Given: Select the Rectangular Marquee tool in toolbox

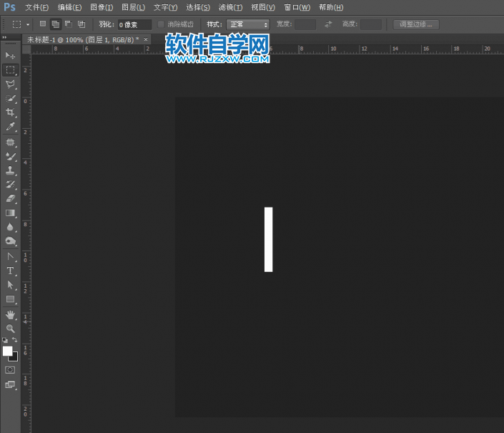Looking at the screenshot, I should pos(10,70).
